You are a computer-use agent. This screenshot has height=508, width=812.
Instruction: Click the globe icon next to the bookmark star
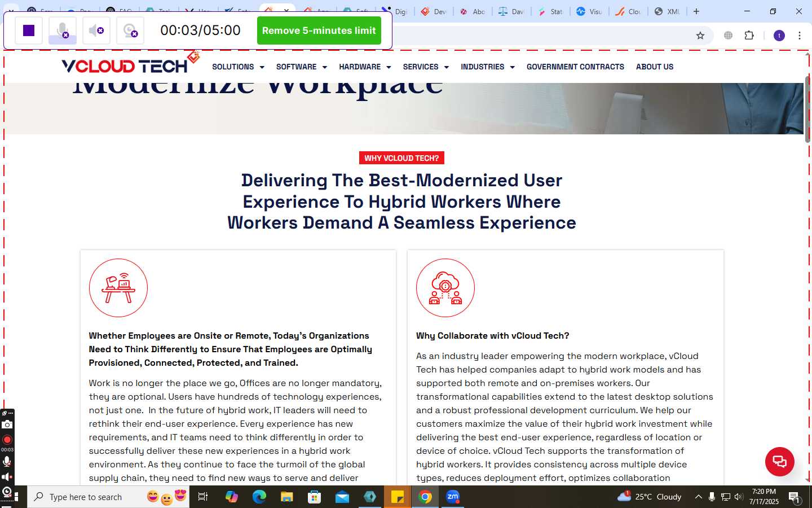tap(729, 36)
